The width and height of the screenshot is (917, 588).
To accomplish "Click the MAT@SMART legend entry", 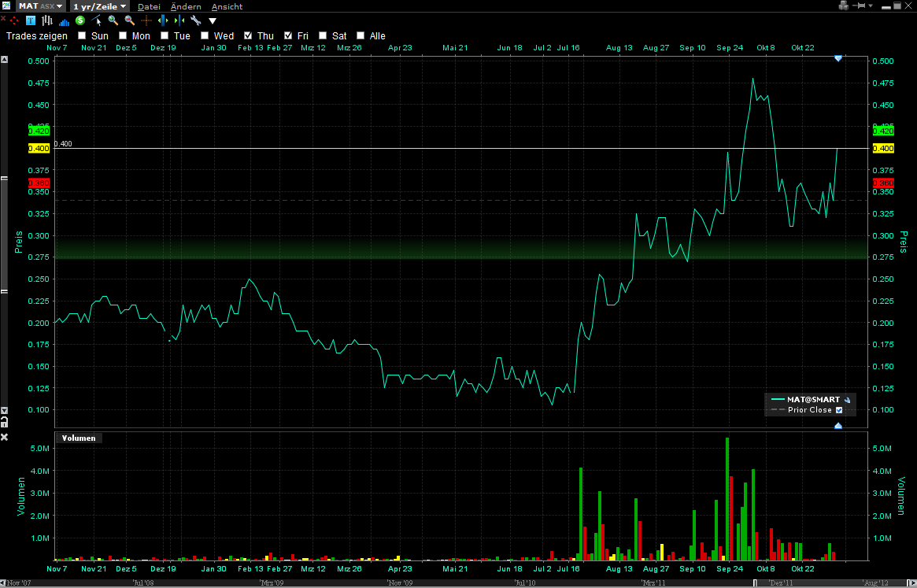I will coord(813,400).
